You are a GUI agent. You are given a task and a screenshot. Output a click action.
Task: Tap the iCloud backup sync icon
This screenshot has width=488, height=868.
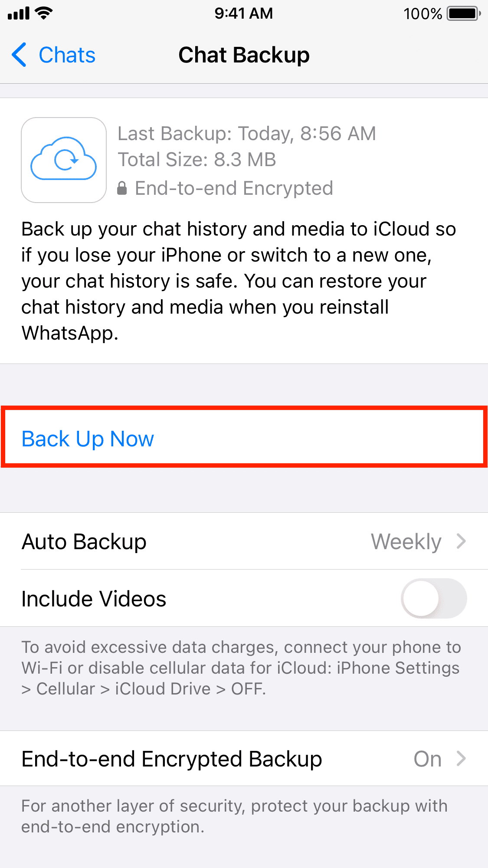tap(64, 160)
